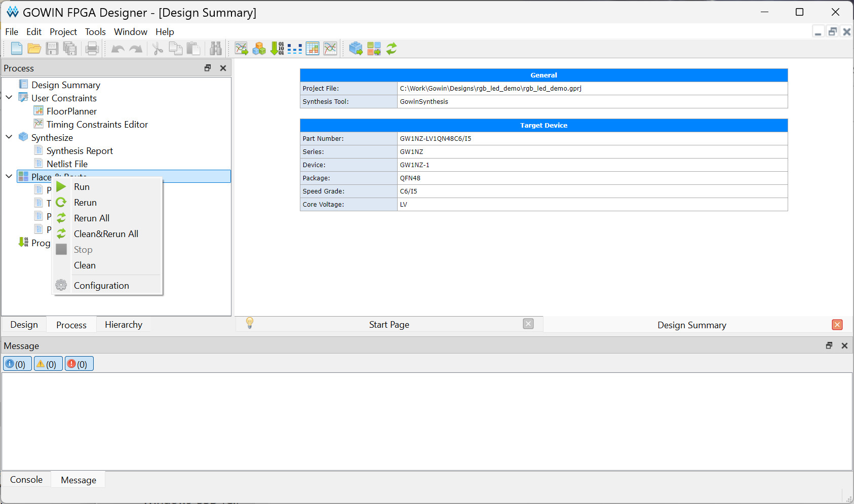Click the Copy toolbar icon
This screenshot has width=854, height=504.
coord(176,49)
